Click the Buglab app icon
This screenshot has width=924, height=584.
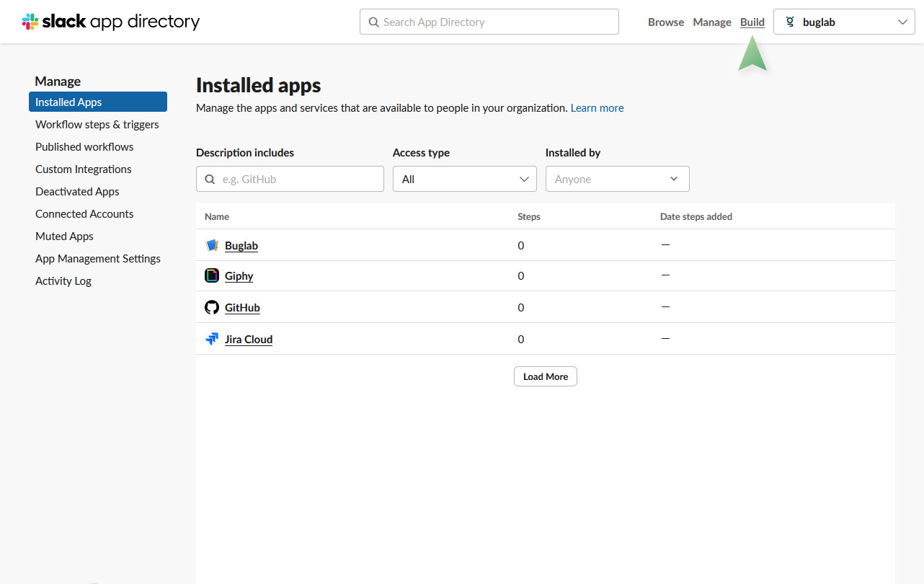pos(212,245)
